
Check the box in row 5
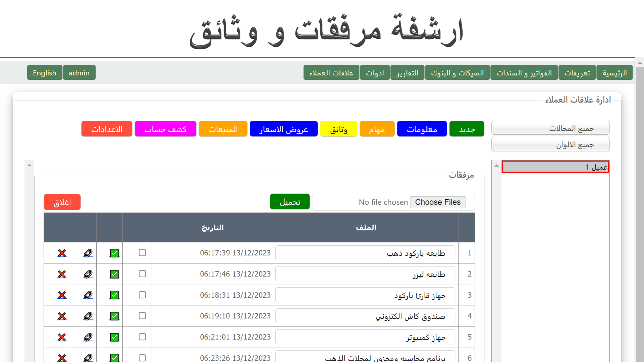[142, 337]
